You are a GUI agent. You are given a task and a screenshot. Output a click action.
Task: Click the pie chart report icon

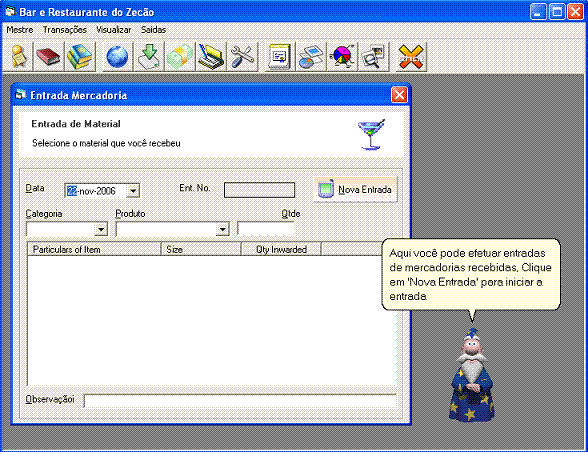point(342,57)
